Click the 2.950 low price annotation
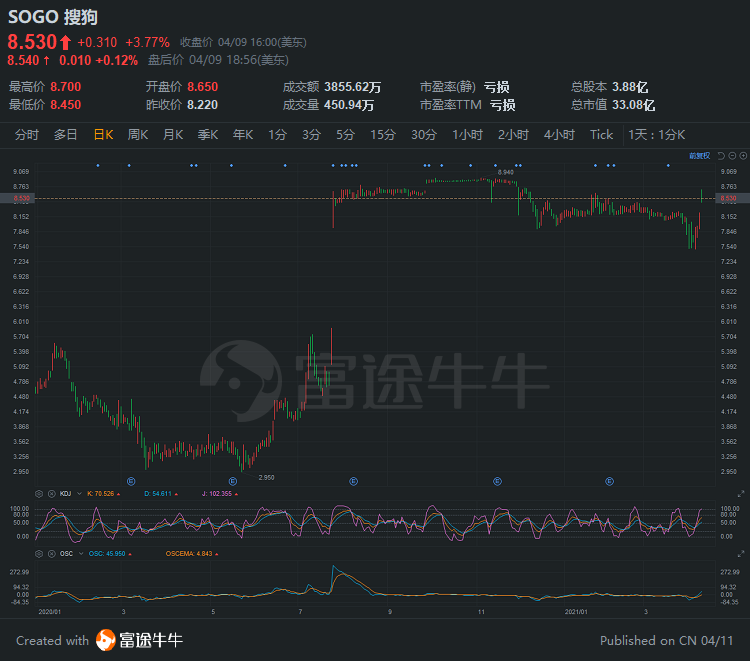 (266, 477)
